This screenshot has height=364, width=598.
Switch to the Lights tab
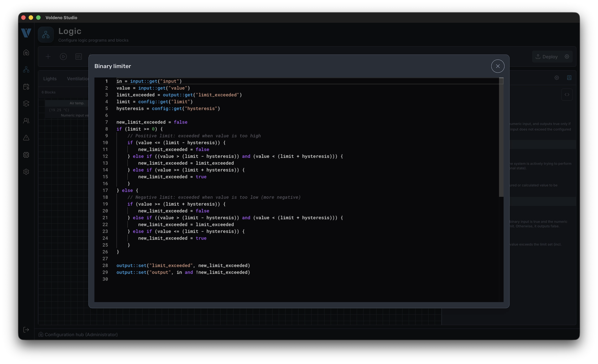(x=50, y=79)
